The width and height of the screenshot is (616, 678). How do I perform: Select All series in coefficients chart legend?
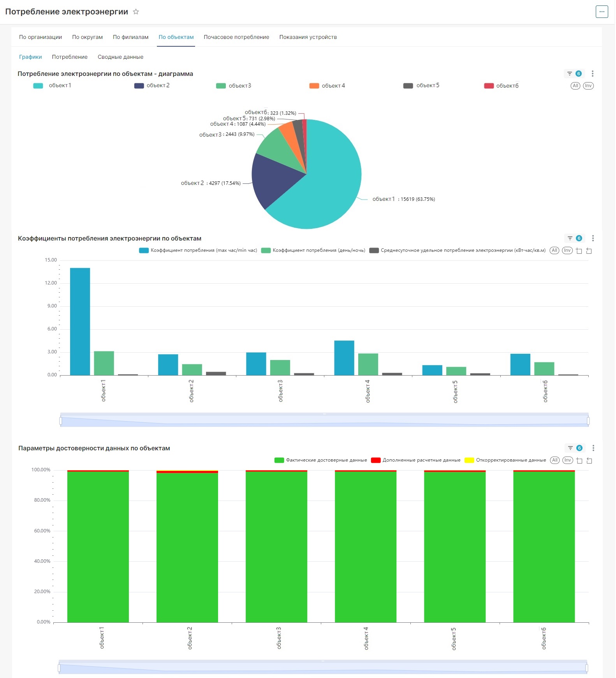point(554,250)
